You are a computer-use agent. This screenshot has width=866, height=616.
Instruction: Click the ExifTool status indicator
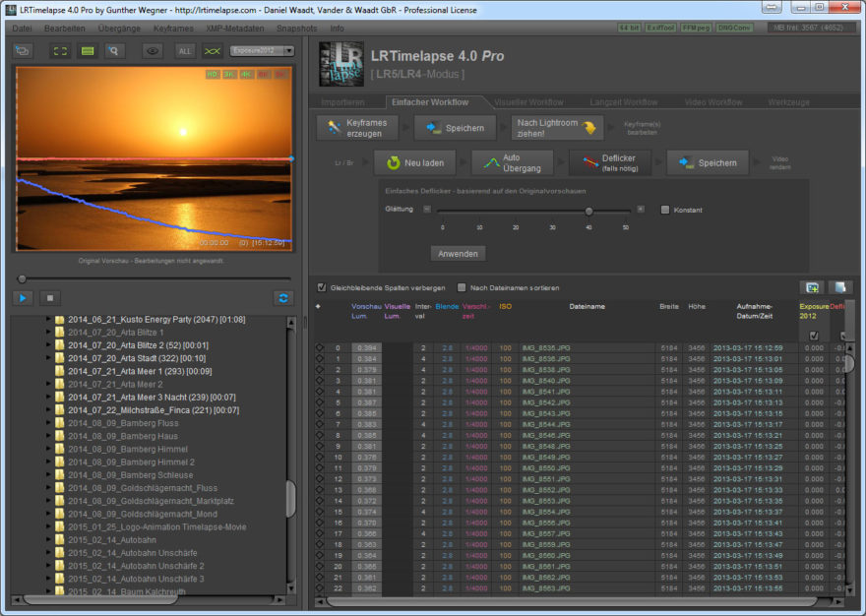coord(660,28)
